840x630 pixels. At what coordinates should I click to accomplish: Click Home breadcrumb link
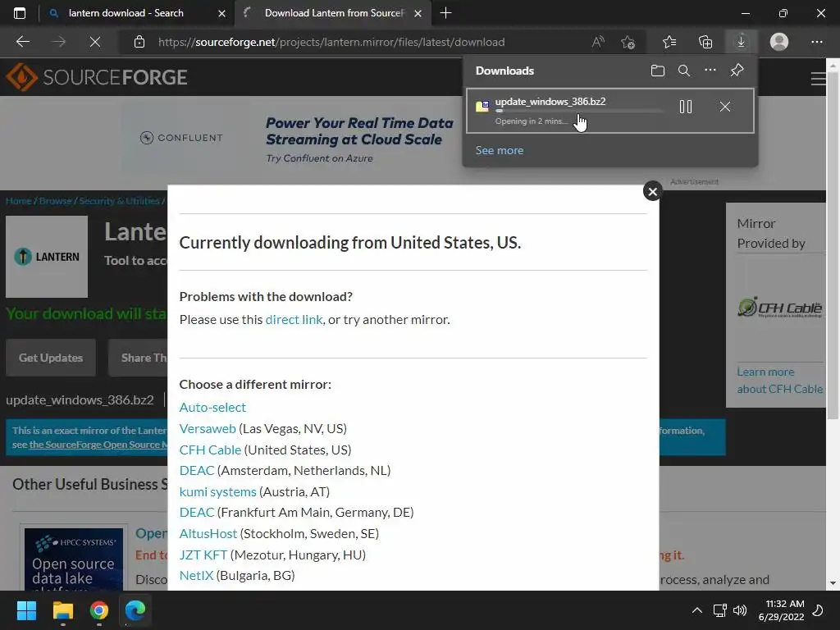(x=19, y=201)
